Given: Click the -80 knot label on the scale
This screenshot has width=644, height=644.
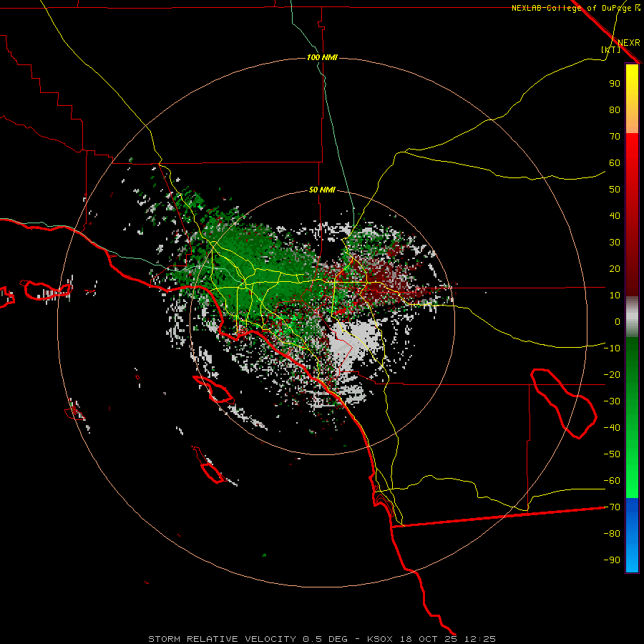Looking at the screenshot, I should 612,534.
